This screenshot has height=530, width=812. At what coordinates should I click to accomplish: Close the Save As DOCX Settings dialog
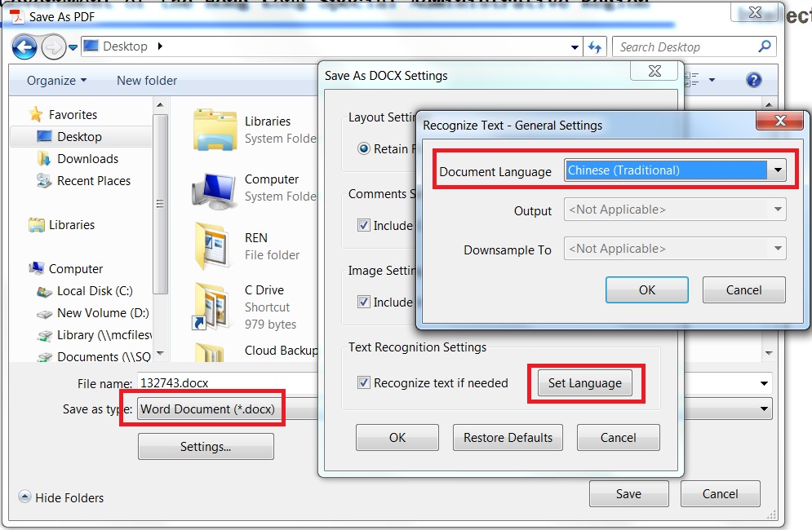coord(654,72)
